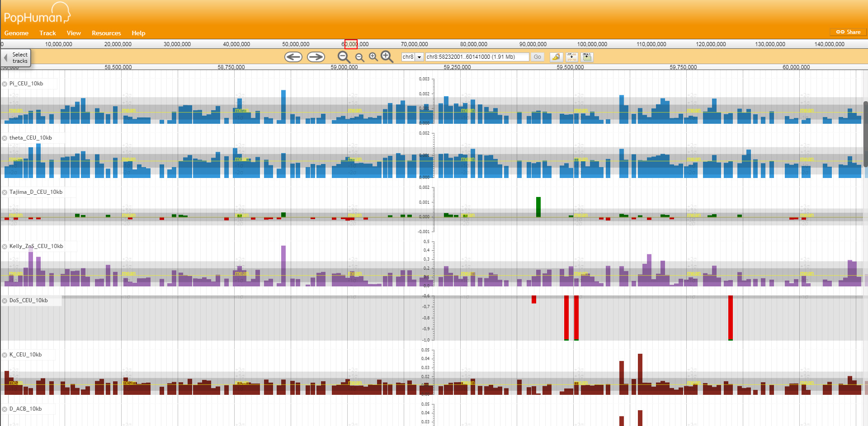Open the Genome menu
This screenshot has width=868, height=426.
pos(16,33)
